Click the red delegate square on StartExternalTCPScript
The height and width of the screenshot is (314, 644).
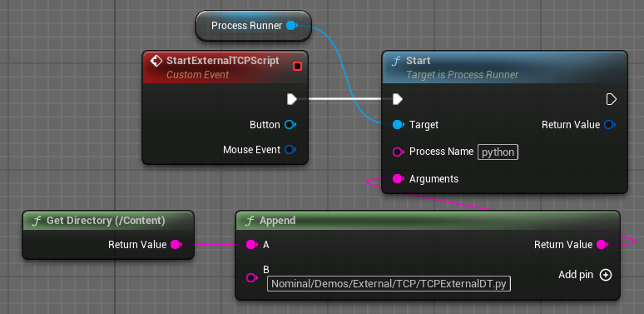(x=298, y=66)
